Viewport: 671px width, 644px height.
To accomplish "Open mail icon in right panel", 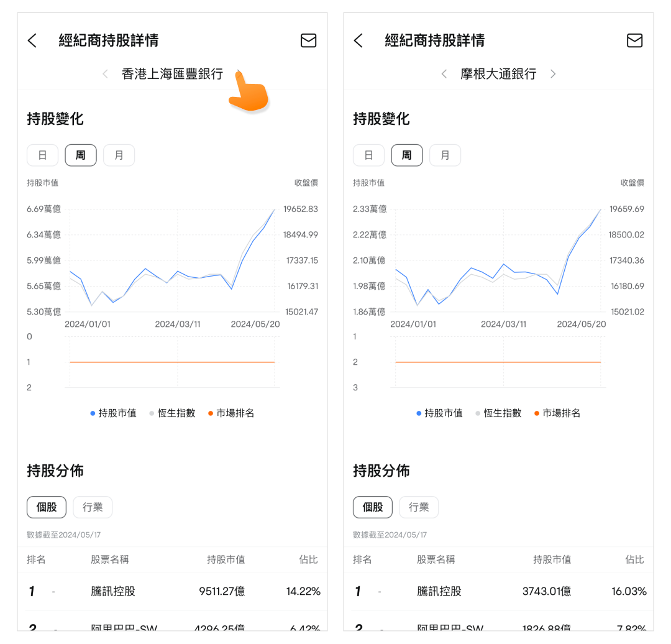I will [634, 41].
